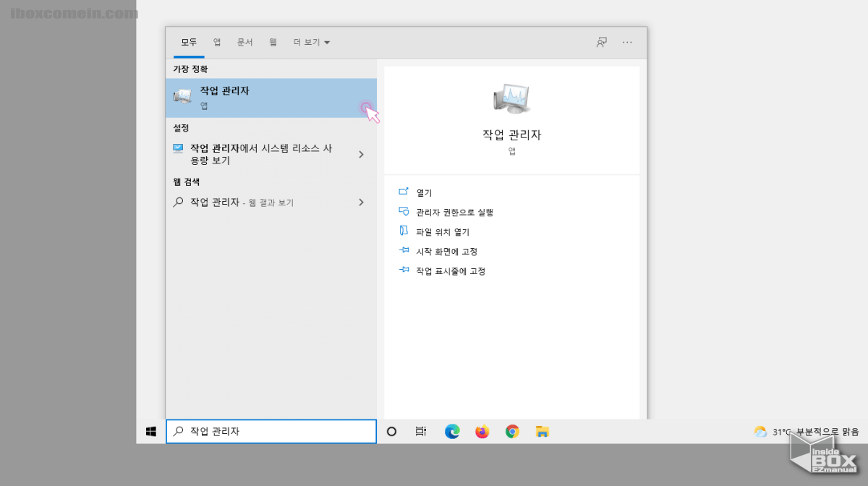Click the Cortana circle icon
This screenshot has width=868, height=486.
click(391, 431)
